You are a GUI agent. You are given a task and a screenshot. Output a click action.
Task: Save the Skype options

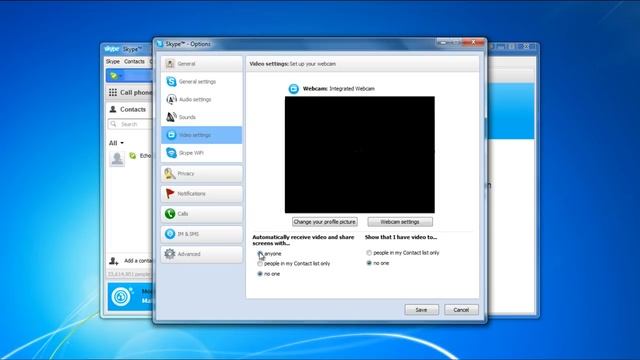click(422, 310)
